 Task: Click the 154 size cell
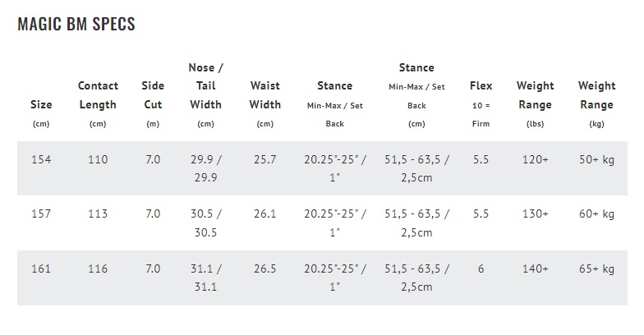click(41, 159)
